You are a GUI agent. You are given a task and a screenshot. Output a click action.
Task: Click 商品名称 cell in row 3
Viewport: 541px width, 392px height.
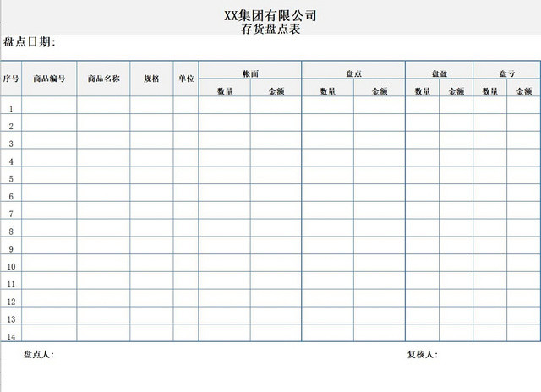point(103,140)
